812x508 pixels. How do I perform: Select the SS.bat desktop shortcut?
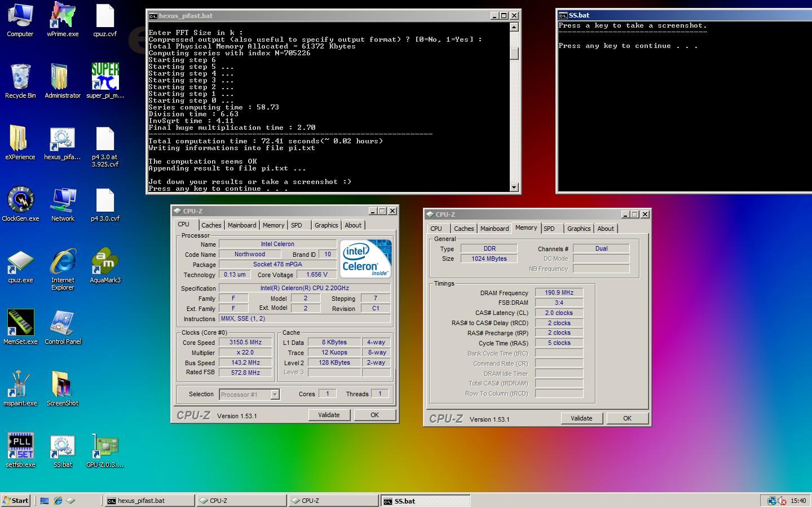[x=63, y=451]
